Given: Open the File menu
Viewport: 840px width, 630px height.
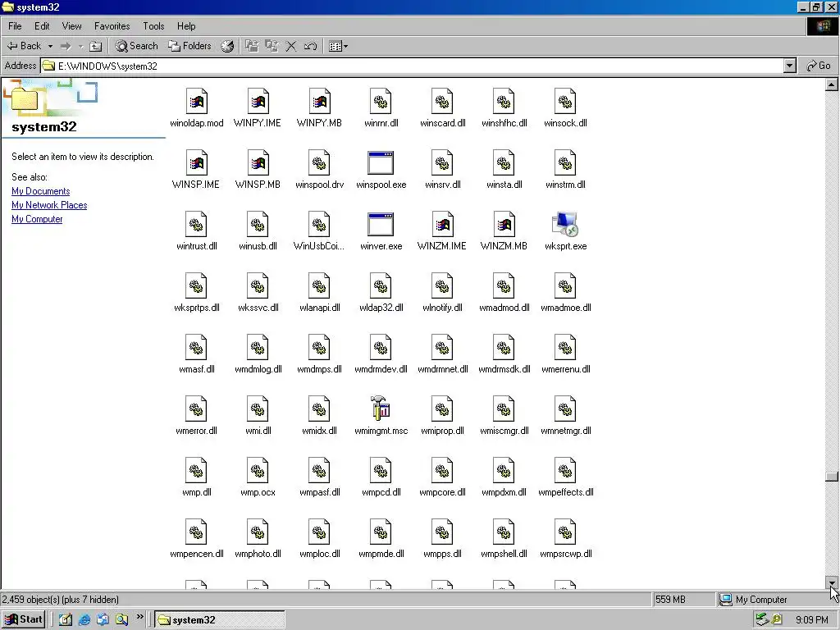Looking at the screenshot, I should pos(15,25).
